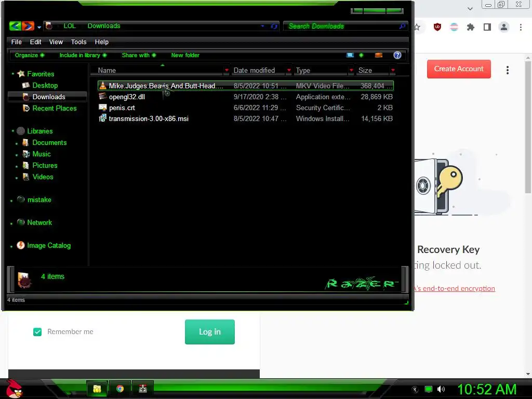532x399 pixels.
Task: Click the VLC cone icon of the MKV file
Action: [x=103, y=86]
